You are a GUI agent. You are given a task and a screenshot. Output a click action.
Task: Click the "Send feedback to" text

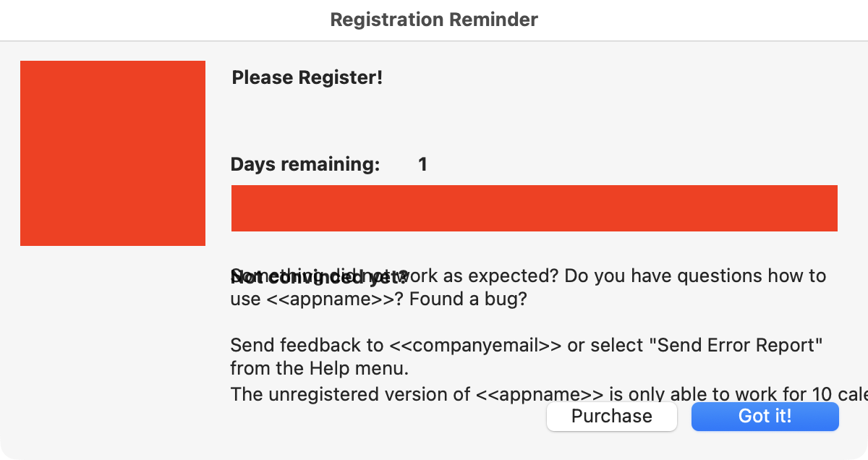(307, 345)
